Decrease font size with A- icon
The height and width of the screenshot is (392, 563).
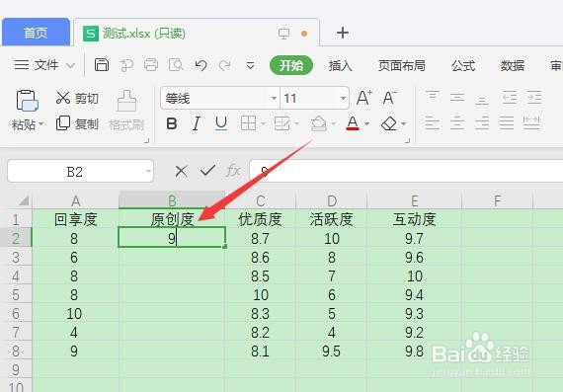(x=389, y=98)
